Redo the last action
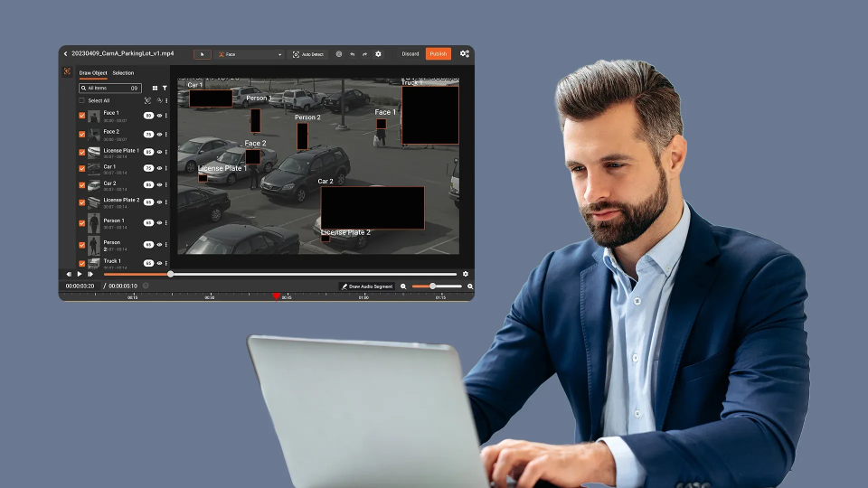 364,54
